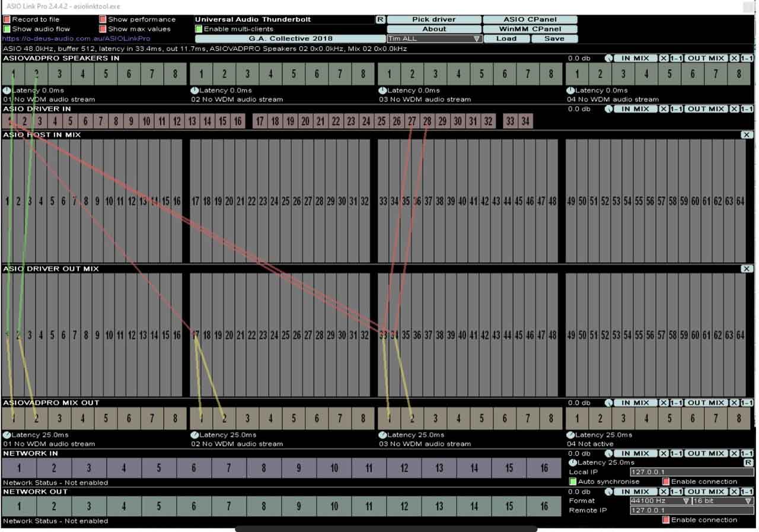Click the G.A. Collective 2018 button
The image size is (759, 532).
(291, 39)
